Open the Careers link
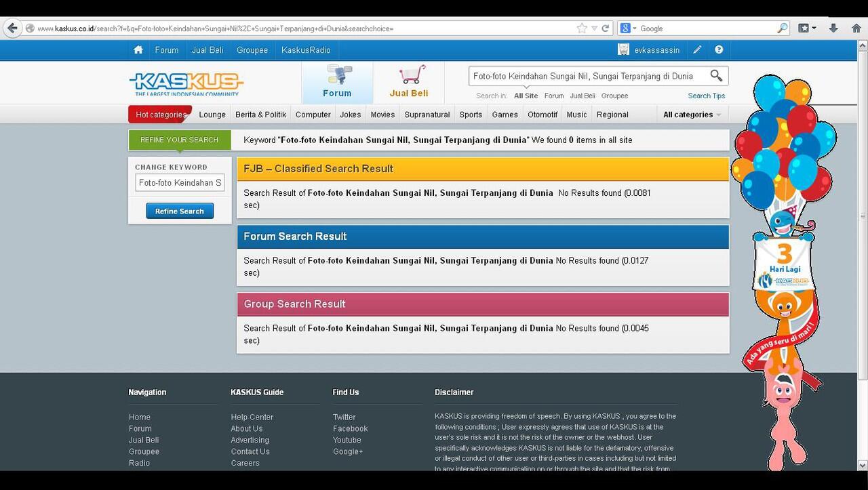The width and height of the screenshot is (868, 490). pos(245,464)
